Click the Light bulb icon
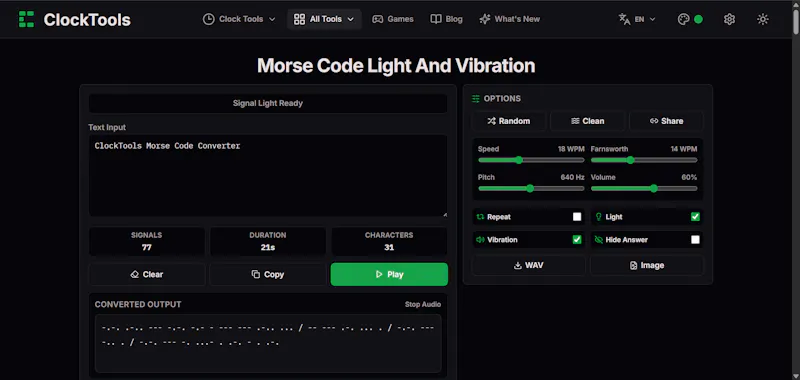 coord(598,217)
